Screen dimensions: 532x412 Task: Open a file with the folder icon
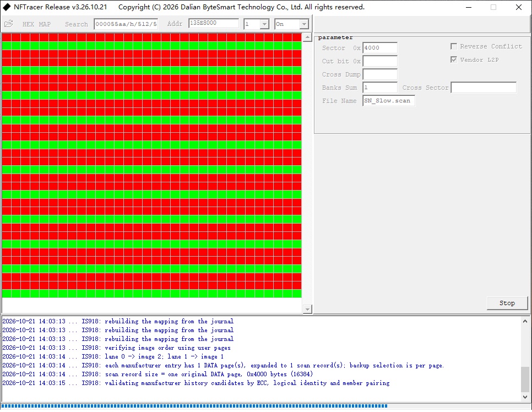[8, 24]
